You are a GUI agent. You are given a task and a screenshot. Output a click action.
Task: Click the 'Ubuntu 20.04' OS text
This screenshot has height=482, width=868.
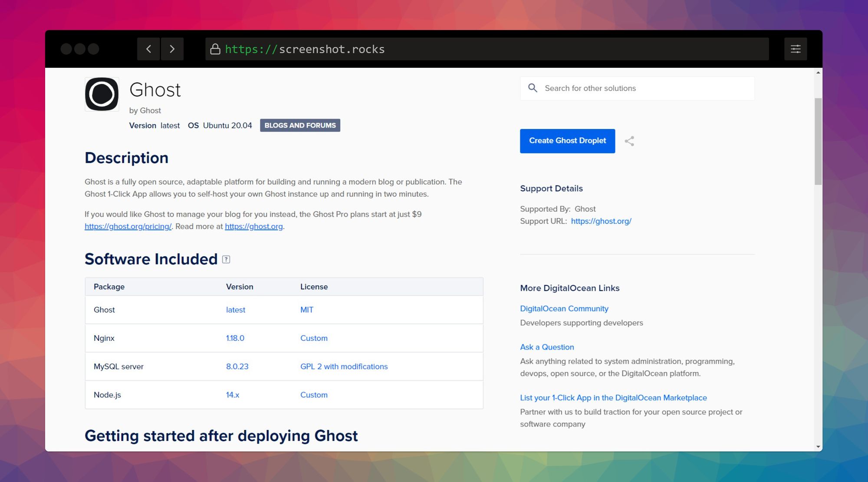tap(227, 125)
